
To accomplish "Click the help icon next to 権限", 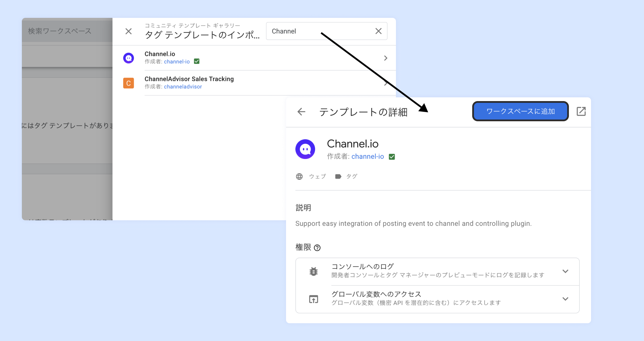I will (317, 248).
